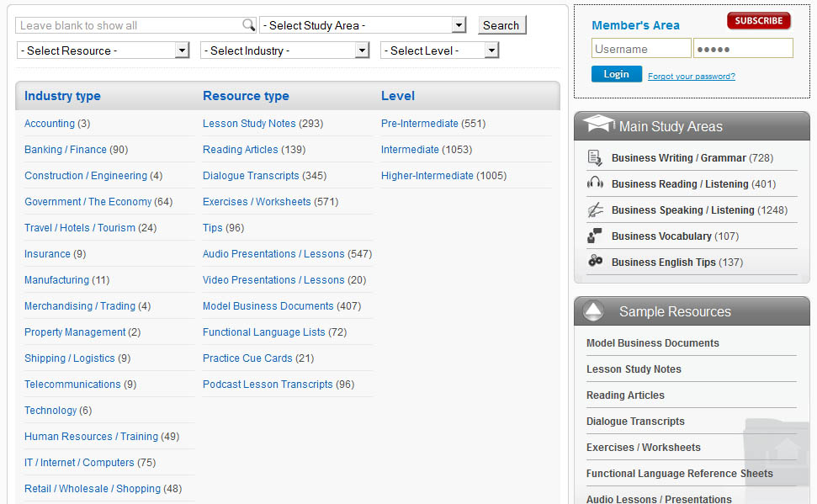The width and height of the screenshot is (817, 504).
Task: Click the Sample Resources arrow icon
Action: click(593, 311)
